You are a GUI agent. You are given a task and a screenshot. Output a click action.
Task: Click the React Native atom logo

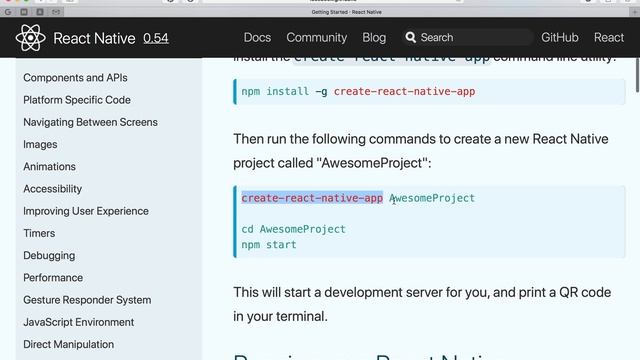[31, 38]
